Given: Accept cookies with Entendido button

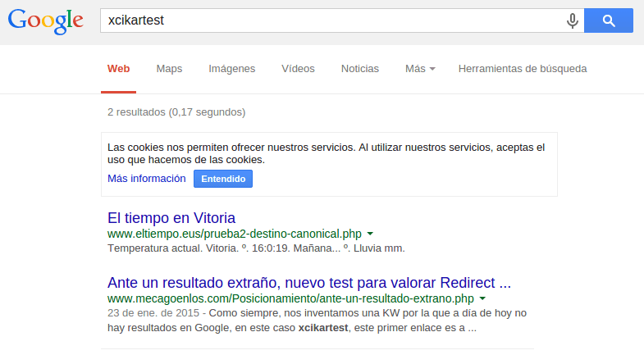Looking at the screenshot, I should 223,179.
